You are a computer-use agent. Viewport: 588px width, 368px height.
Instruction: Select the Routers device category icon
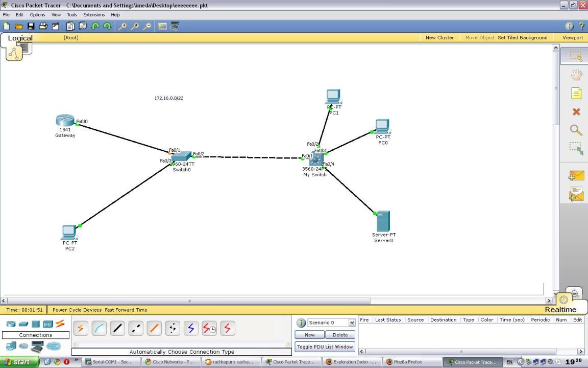click(11, 324)
